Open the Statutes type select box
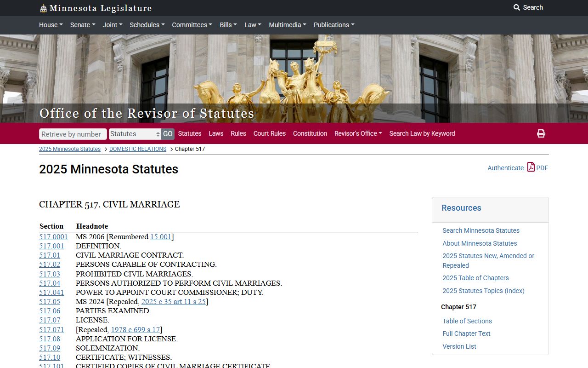 coord(135,134)
